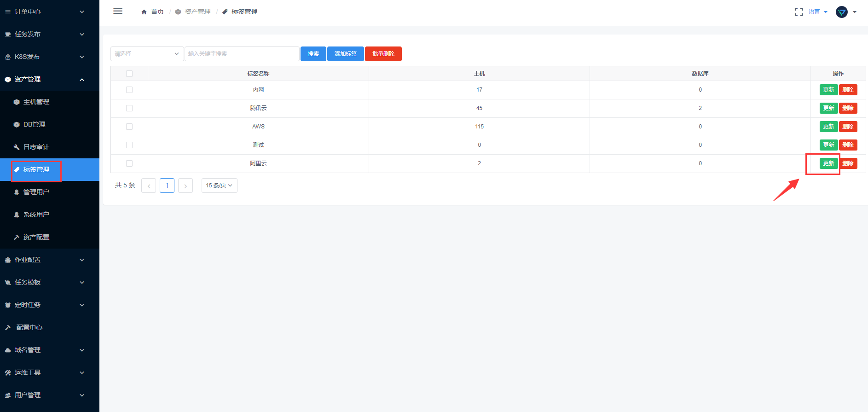The width and height of the screenshot is (868, 412).
Task: Click the 系统用户 person icon
Action: tap(17, 215)
